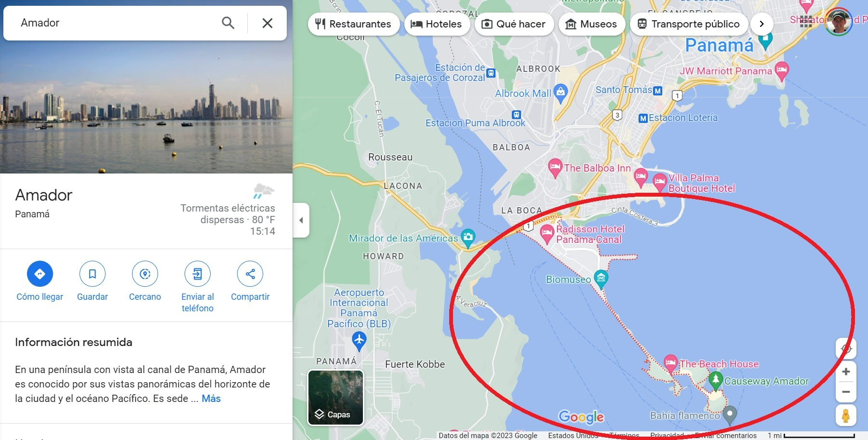Zoom out of the map

click(846, 392)
